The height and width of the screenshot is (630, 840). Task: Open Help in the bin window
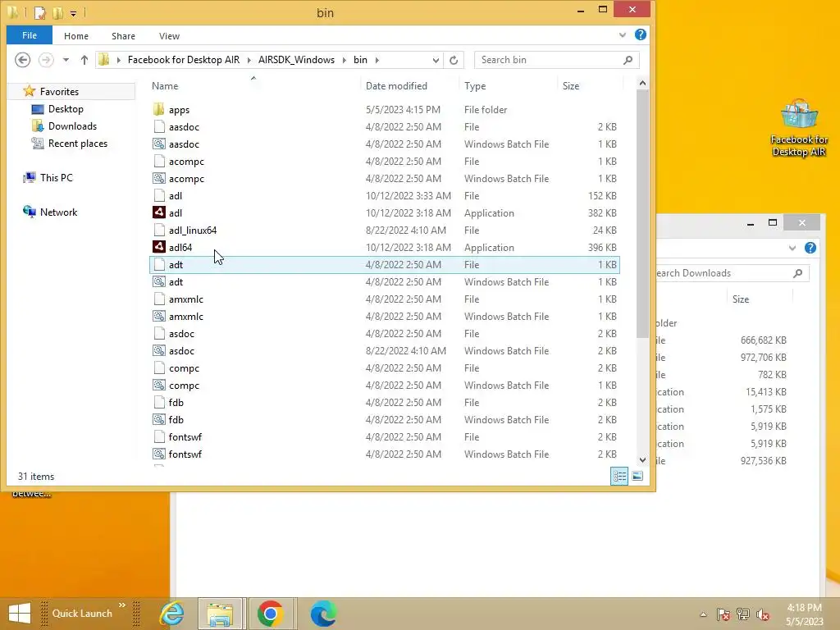(640, 34)
